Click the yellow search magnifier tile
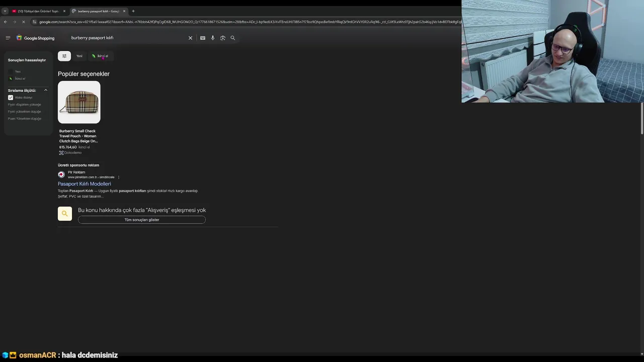The image size is (644, 362). (x=65, y=214)
